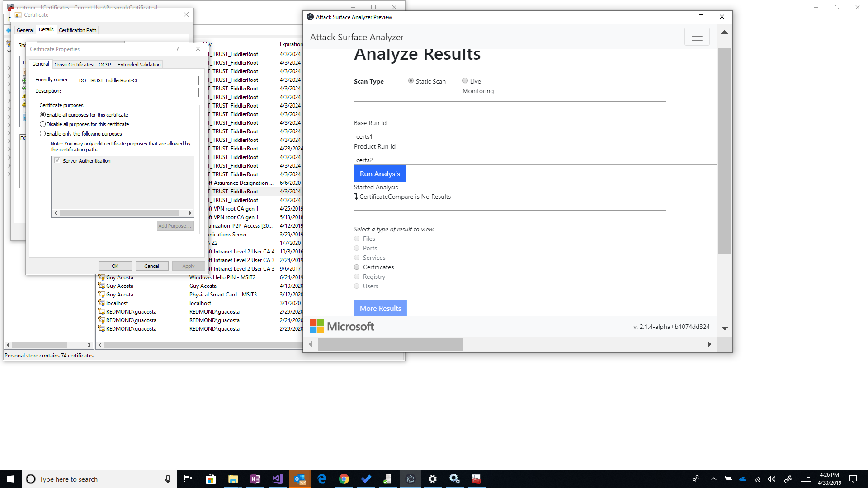The image size is (868, 488).
Task: Click the analyzer vertical scrollbar thumb
Action: tap(725, 151)
